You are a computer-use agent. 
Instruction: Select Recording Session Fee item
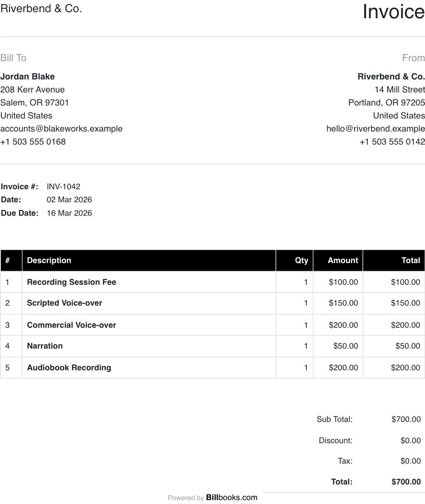(71, 282)
